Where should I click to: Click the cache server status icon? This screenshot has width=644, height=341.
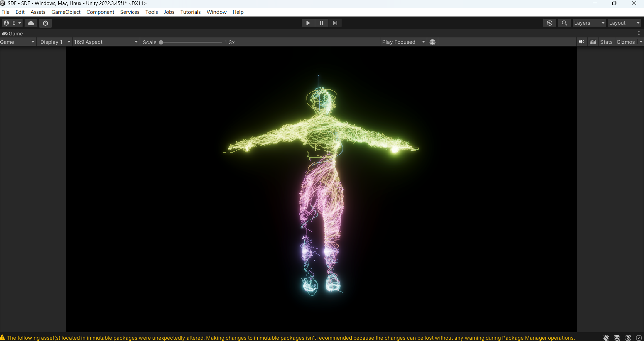tap(617, 338)
